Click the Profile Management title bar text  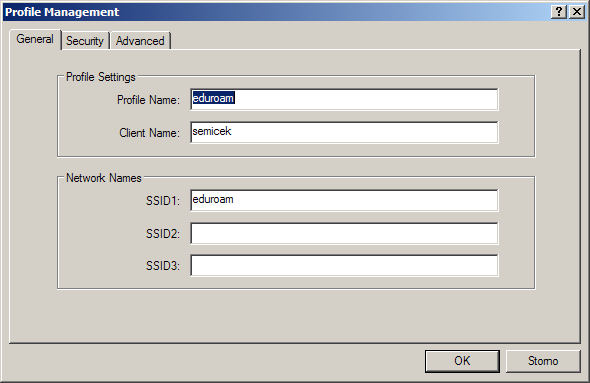62,12
